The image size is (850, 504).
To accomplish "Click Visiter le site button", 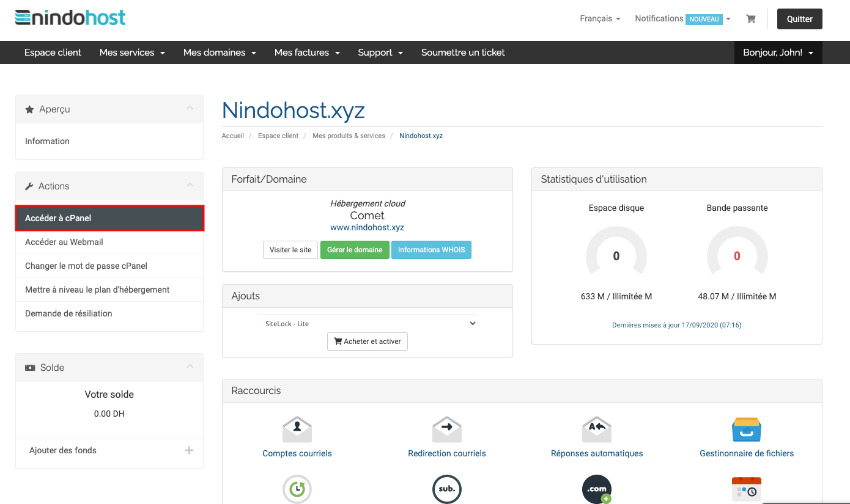I will (x=290, y=250).
